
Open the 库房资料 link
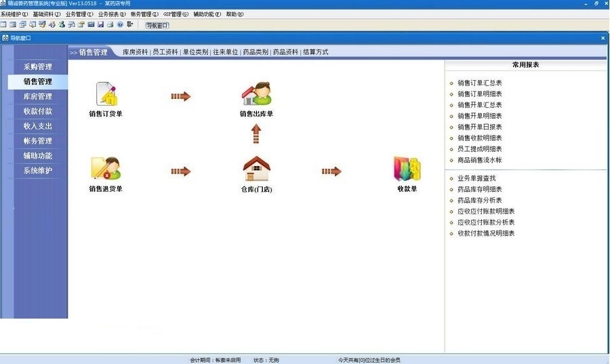tap(135, 52)
